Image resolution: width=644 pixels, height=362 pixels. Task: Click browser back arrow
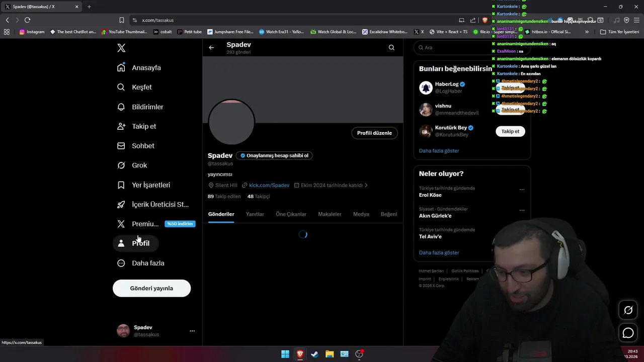tap(7, 20)
